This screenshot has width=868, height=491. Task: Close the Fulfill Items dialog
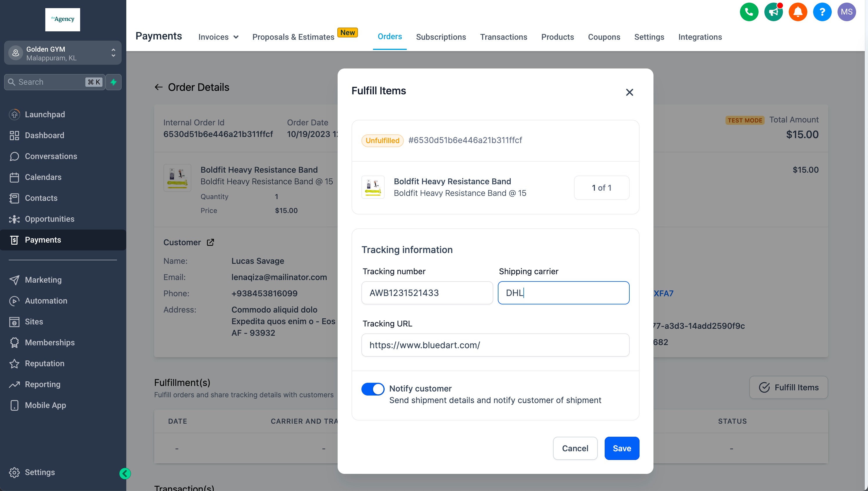[629, 92]
